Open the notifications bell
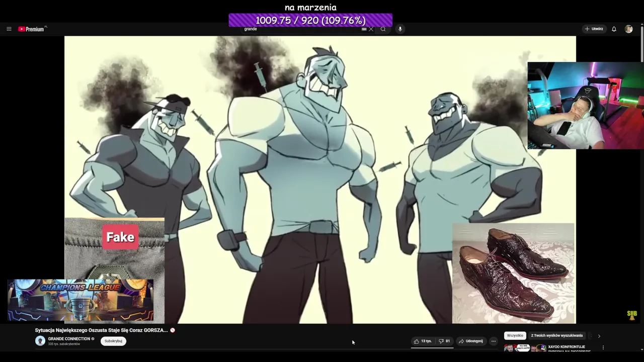 click(614, 29)
